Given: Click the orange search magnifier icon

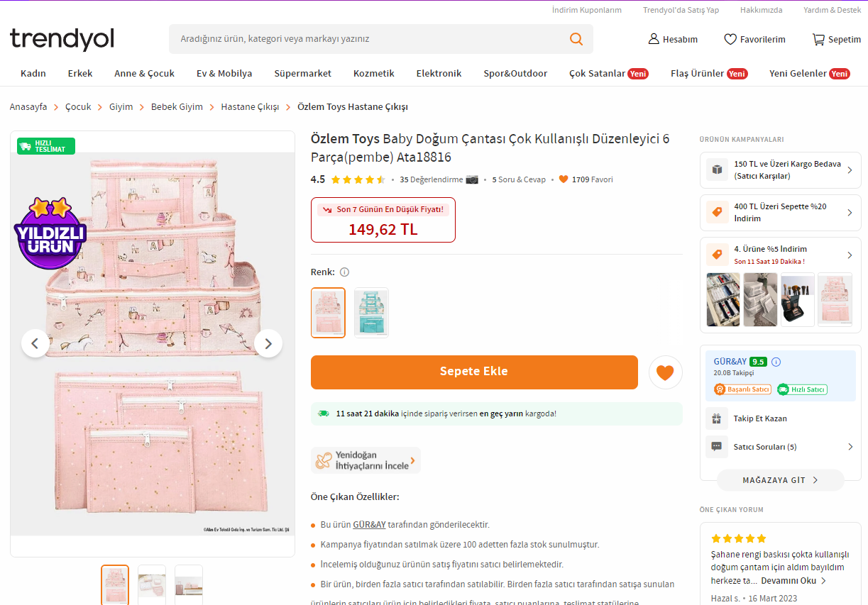Looking at the screenshot, I should 576,39.
